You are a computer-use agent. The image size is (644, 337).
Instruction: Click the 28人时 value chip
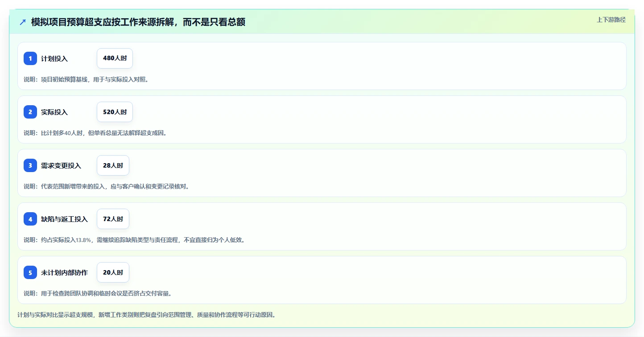click(113, 165)
